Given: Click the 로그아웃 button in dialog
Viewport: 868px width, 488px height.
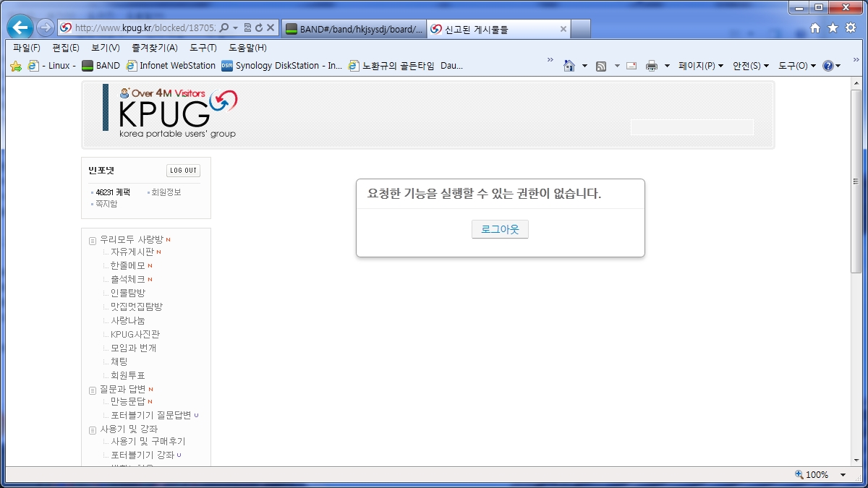Looking at the screenshot, I should (x=500, y=229).
